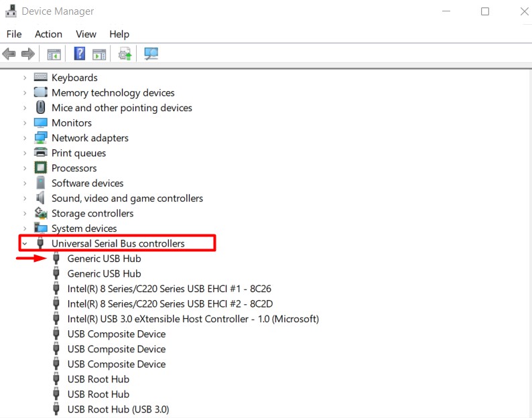Select Intel(R) 8 Series/C220 USB EHCI #2 - 8C2D
The image size is (532, 418).
point(170,303)
